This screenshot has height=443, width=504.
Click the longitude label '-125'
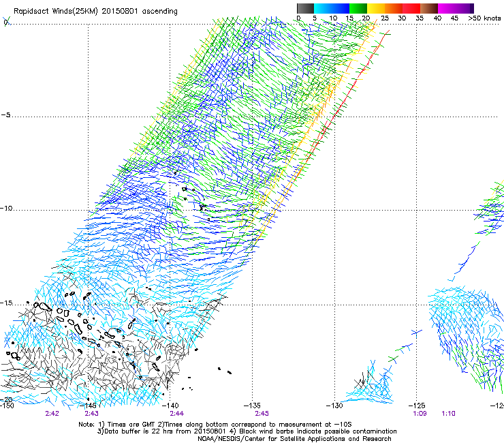pyautogui.click(x=417, y=405)
